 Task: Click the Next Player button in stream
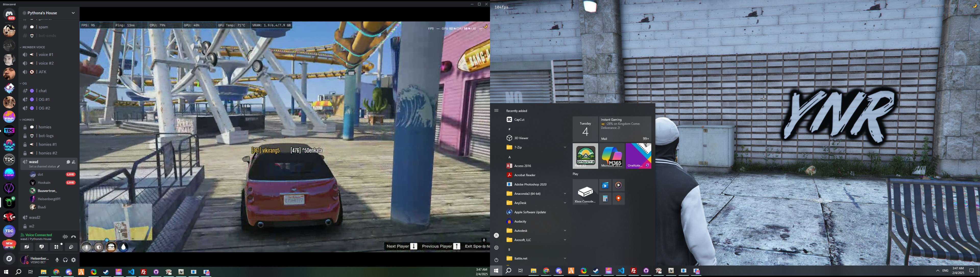[401, 247]
